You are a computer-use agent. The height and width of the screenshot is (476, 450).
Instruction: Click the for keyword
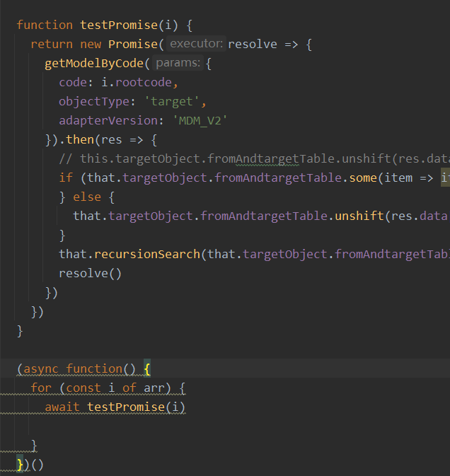41,388
